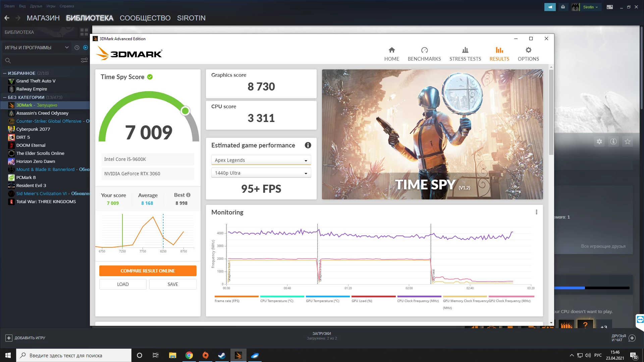Click the info icon next to Best score

(x=188, y=195)
